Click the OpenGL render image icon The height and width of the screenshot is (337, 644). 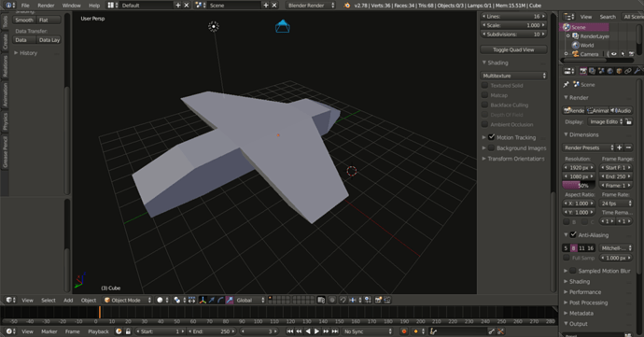(x=378, y=300)
